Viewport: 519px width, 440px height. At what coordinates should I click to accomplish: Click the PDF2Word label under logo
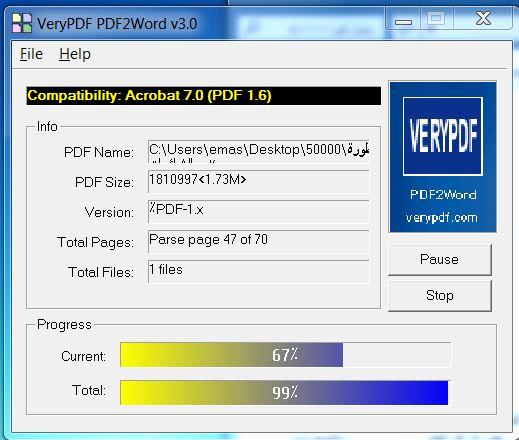click(x=443, y=194)
